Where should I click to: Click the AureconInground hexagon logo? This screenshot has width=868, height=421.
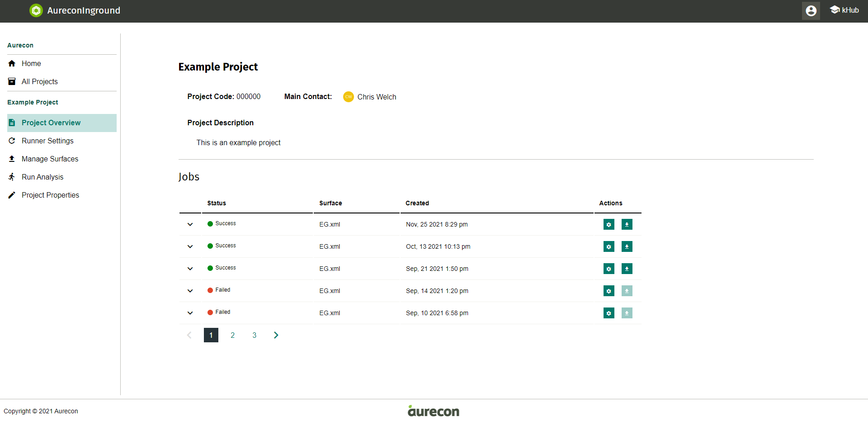click(x=36, y=10)
